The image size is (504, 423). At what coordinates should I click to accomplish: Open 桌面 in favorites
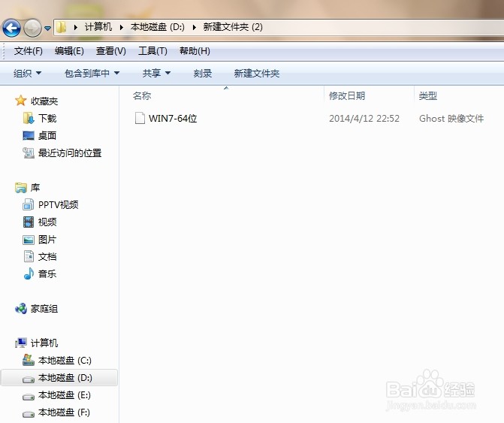tap(47, 136)
